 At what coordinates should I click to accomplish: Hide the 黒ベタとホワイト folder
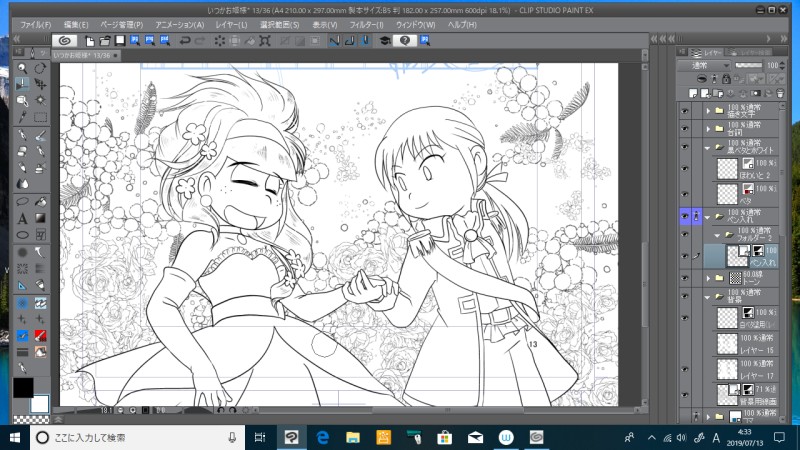tap(685, 147)
